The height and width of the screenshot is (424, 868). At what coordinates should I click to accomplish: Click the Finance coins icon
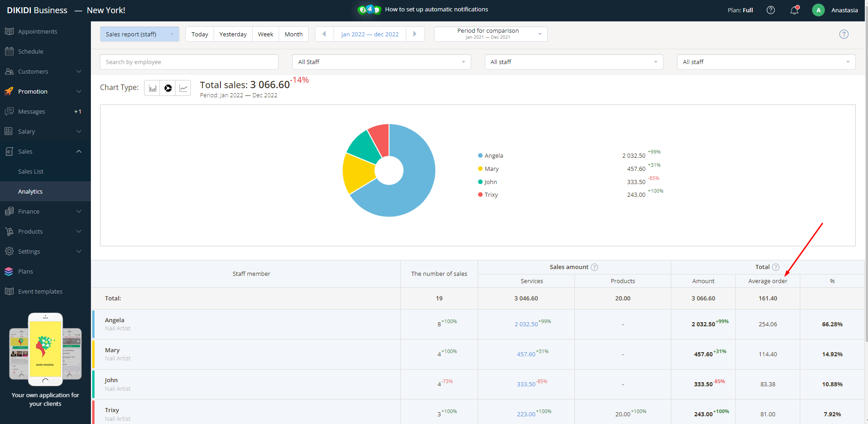pos(9,211)
